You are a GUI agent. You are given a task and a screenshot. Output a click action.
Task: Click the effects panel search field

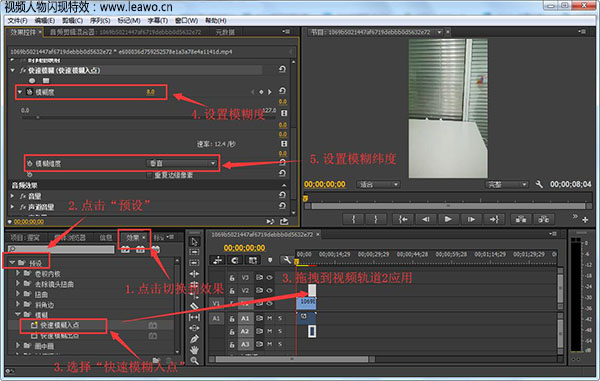pyautogui.click(x=61, y=249)
